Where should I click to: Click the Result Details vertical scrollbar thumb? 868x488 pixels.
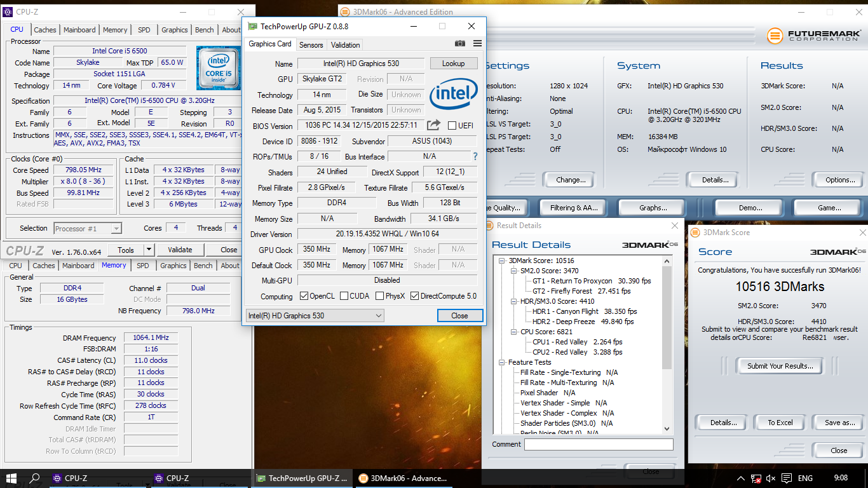click(667, 318)
